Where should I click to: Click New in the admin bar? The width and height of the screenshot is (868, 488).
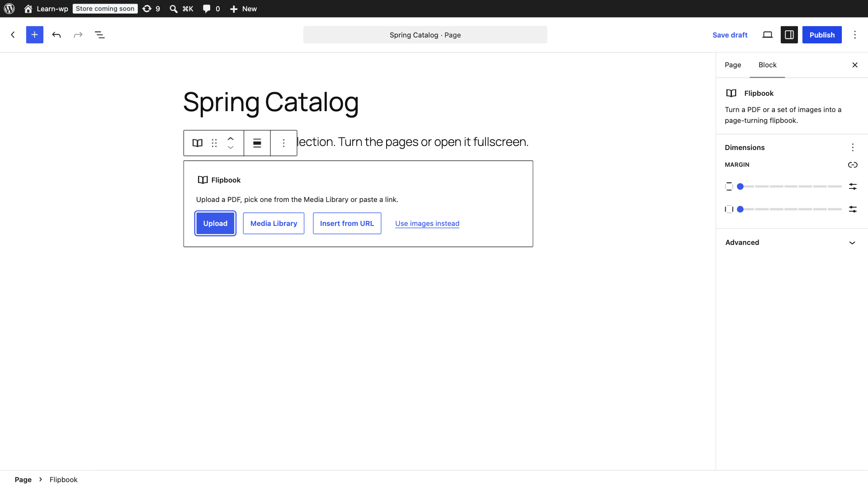243,9
